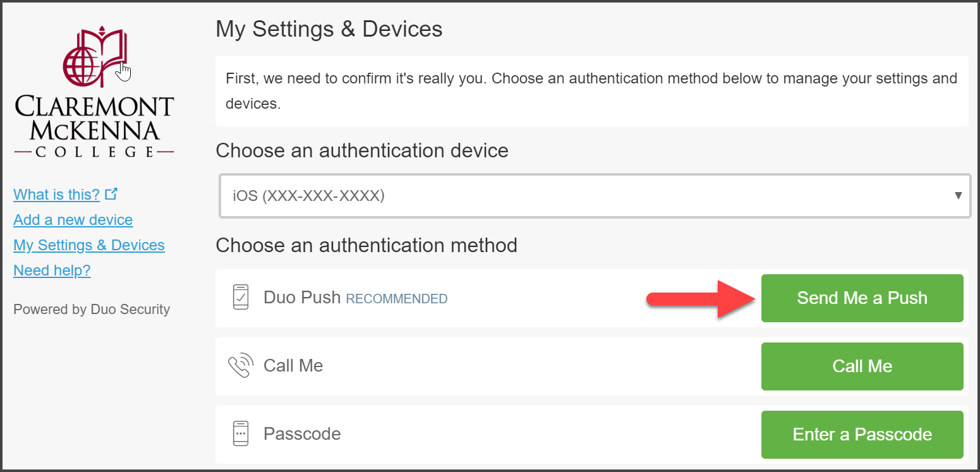Image resolution: width=980 pixels, height=472 pixels.
Task: Click the Add a new device link
Action: 73,219
